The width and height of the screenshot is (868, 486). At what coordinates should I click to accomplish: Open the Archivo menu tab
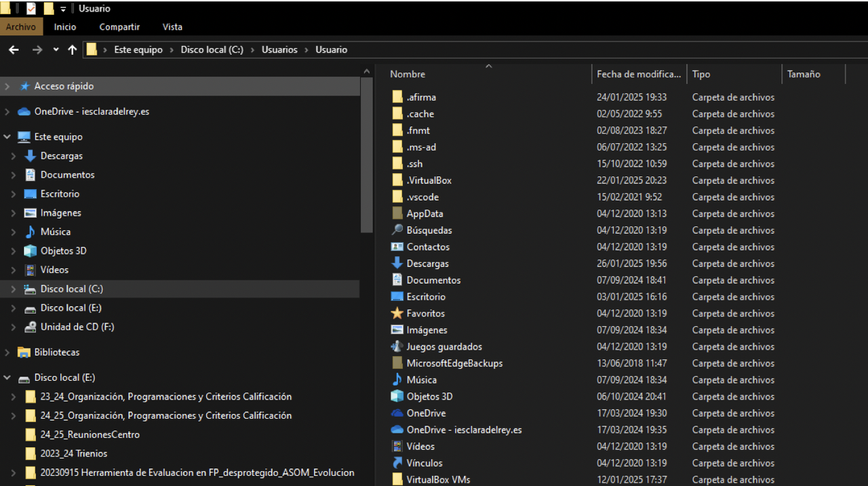[x=21, y=27]
